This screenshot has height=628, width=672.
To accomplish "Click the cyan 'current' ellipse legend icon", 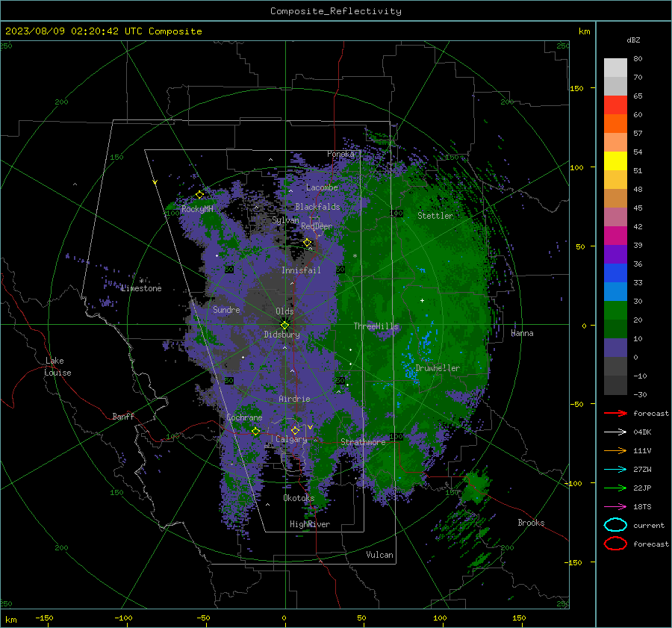I will pos(615,525).
